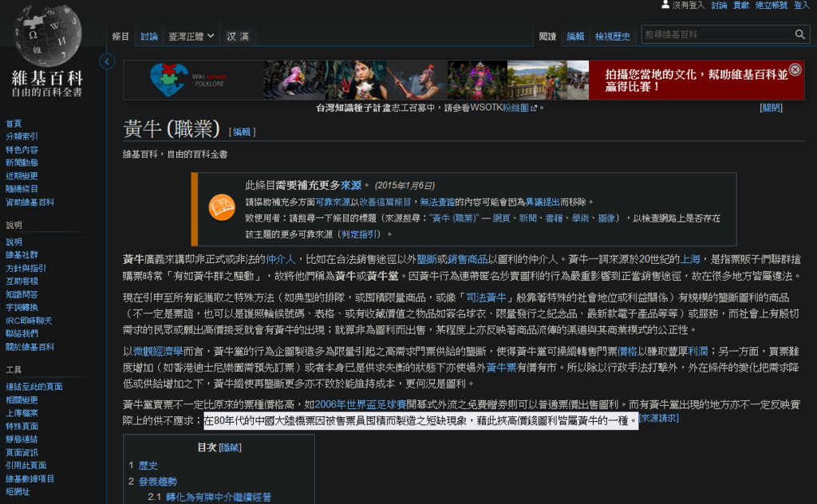Viewport: 817px width, 504px height.
Task: Select the 閱讀 tab
Action: [x=547, y=37]
